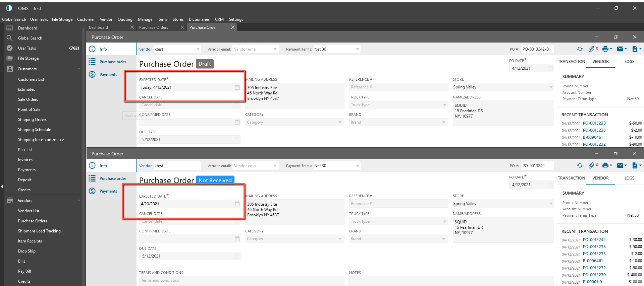The height and width of the screenshot is (286, 644).
Task: Collapse the Vendors section in the sidebar
Action: (x=79, y=201)
